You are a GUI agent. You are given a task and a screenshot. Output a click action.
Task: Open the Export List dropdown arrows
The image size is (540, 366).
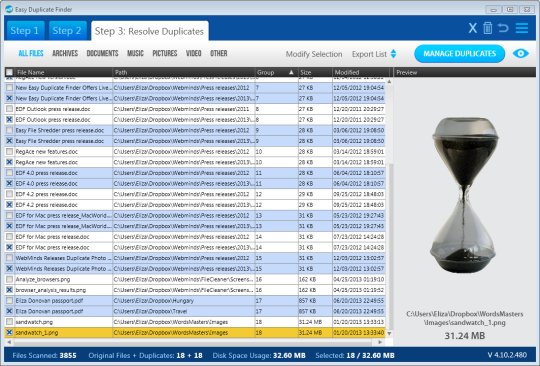pos(393,54)
